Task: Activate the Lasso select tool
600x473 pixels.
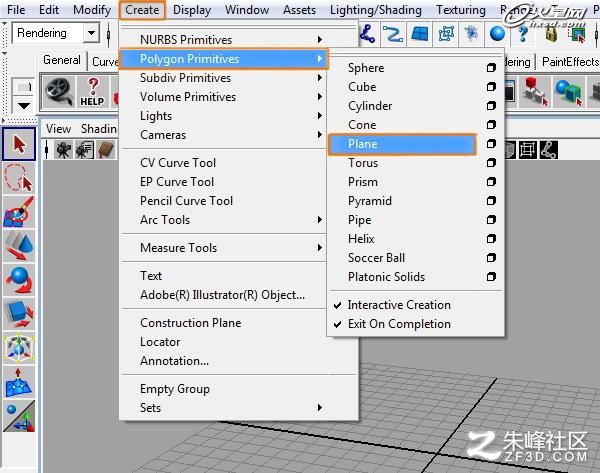Action: 19,178
